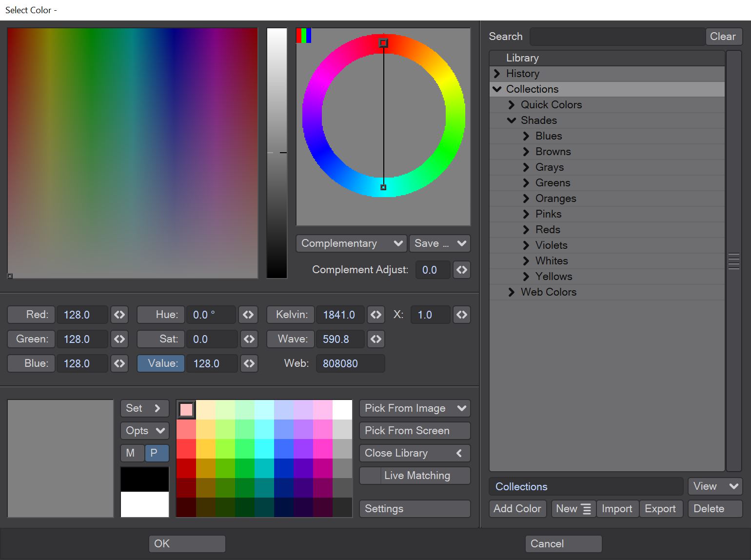The image size is (751, 560).
Task: Open the Pick From Image dropdown
Action: (414, 408)
